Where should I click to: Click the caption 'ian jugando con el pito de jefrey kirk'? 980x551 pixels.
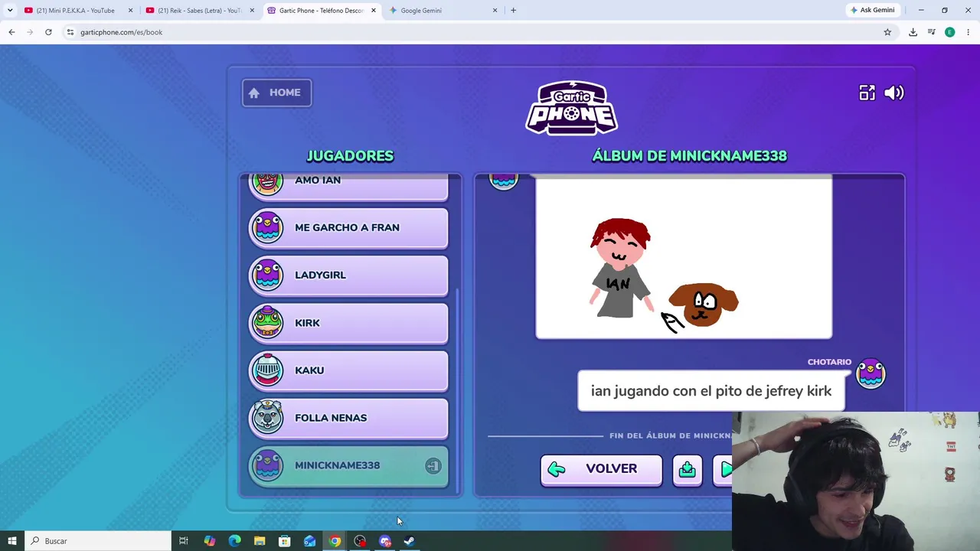point(711,391)
